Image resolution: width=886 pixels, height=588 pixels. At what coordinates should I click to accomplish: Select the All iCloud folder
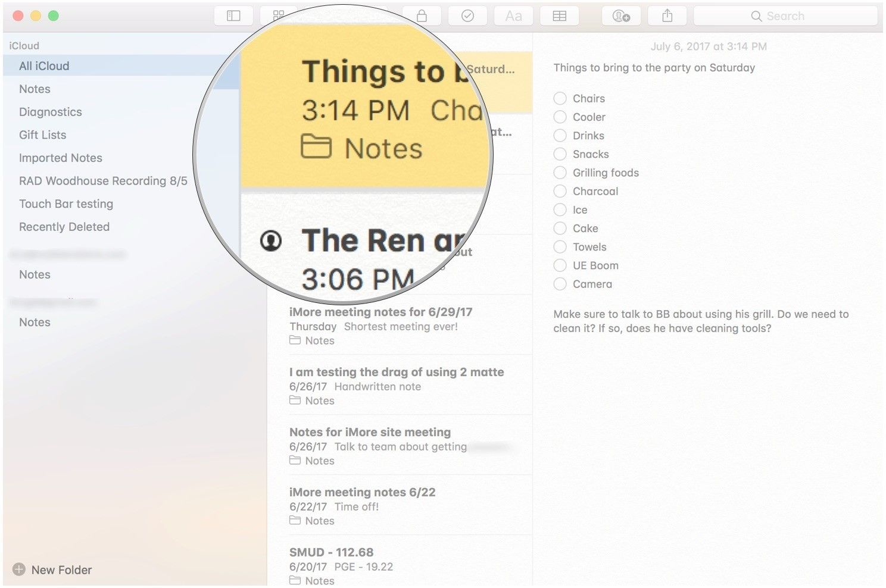pos(44,66)
